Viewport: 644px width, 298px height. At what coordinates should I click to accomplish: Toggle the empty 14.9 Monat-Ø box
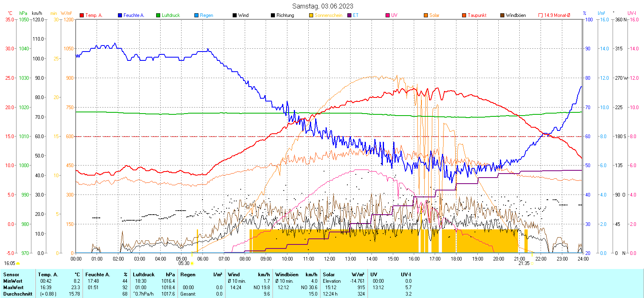(x=541, y=15)
